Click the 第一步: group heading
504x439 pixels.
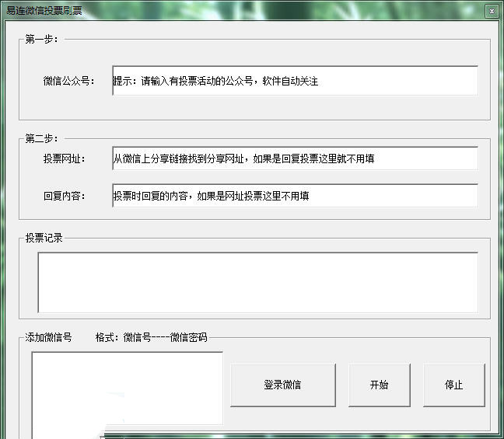[x=42, y=39]
